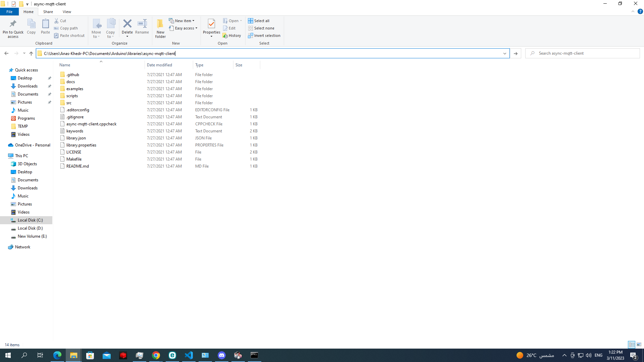This screenshot has height=362, width=644.
Task: Sort by Type column header
Action: click(213, 65)
